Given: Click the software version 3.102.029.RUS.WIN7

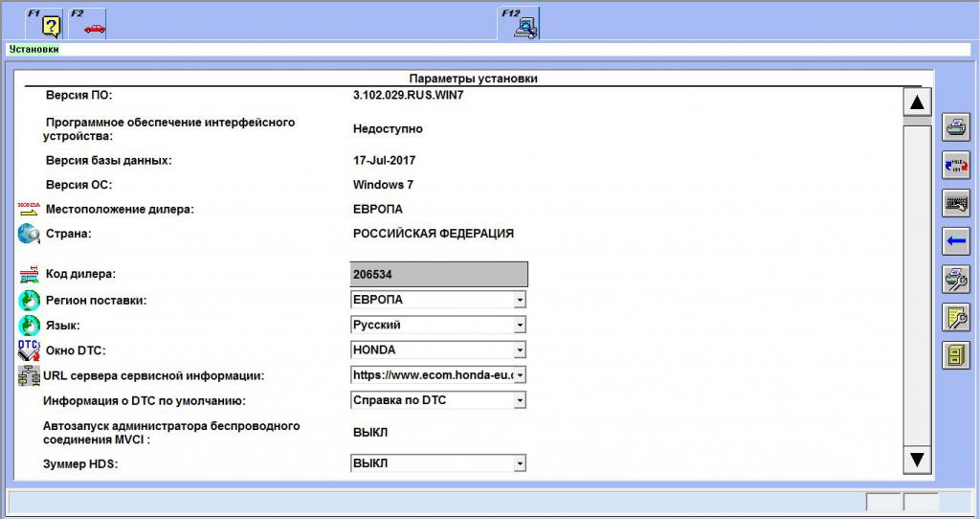Looking at the screenshot, I should pyautogui.click(x=408, y=95).
